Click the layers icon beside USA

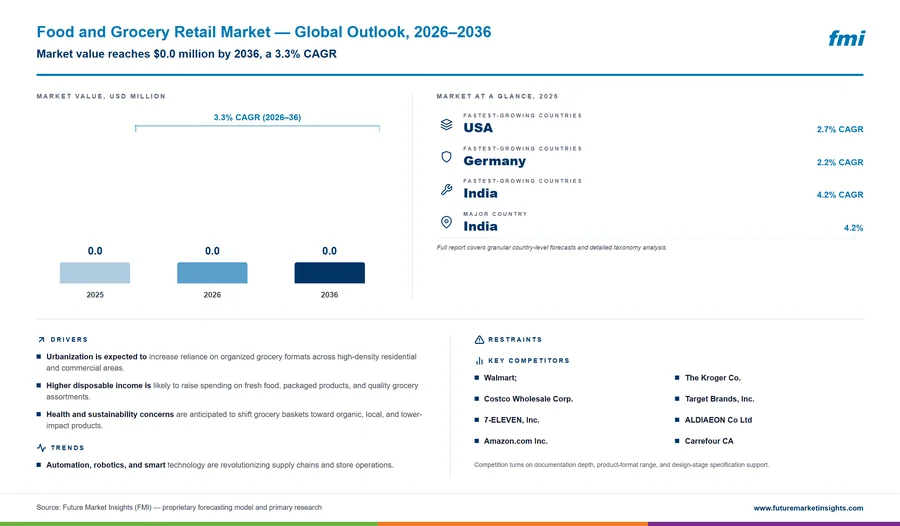tap(446, 124)
